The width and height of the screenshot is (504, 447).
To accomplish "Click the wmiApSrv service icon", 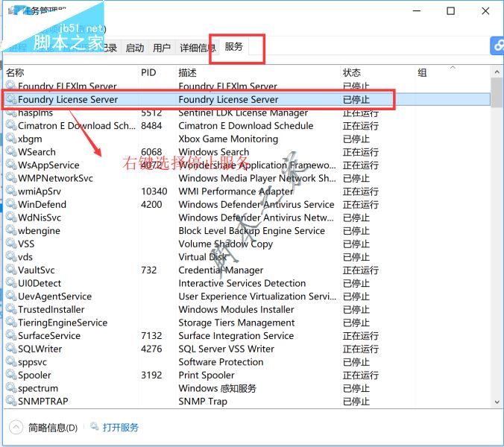I will pyautogui.click(x=11, y=191).
